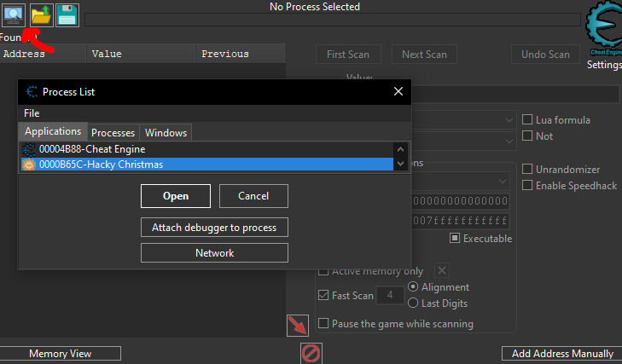Viewport: 622px width, 364px height.
Task: Click the Cheat Engine logo icon
Action: coord(604,28)
